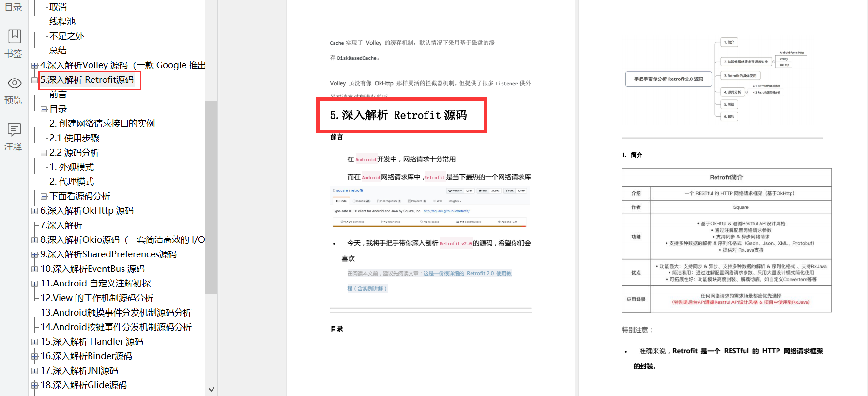
Task: Click the 应用场景 table row label
Action: 636,299
